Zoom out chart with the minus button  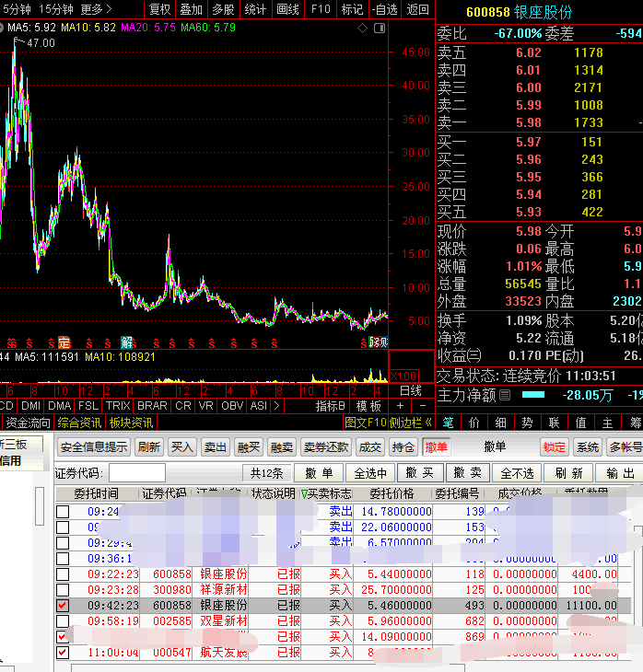point(423,406)
